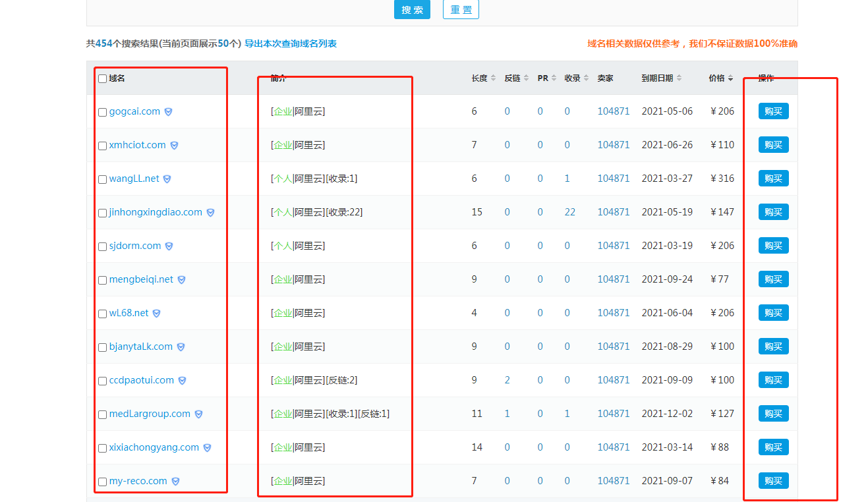
Task: Click the shield icon next to bjanytaLk.com
Action: 181,347
